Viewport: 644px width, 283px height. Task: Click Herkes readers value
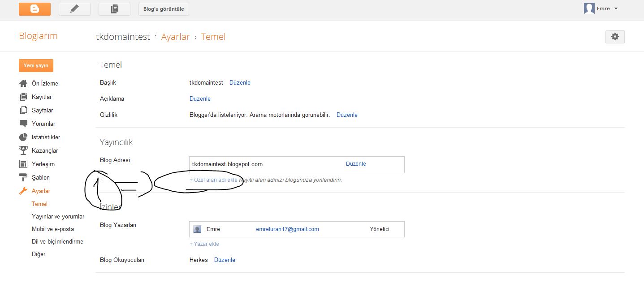[199, 260]
